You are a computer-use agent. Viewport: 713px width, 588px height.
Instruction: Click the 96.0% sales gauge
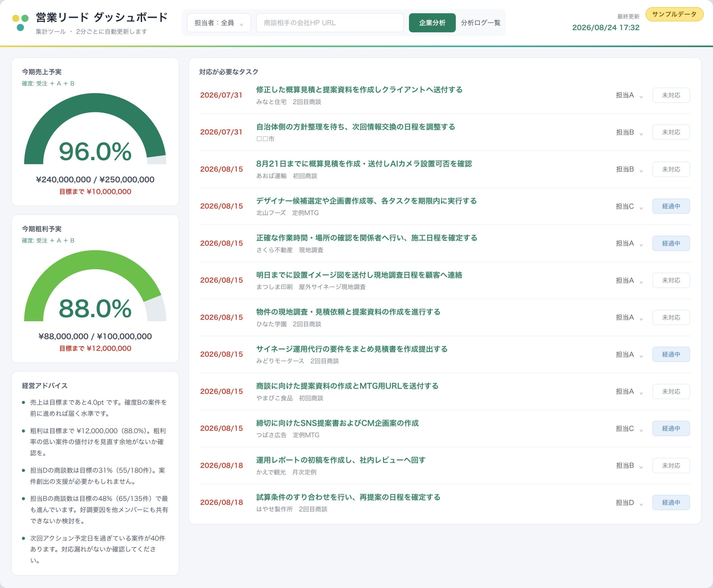(95, 129)
